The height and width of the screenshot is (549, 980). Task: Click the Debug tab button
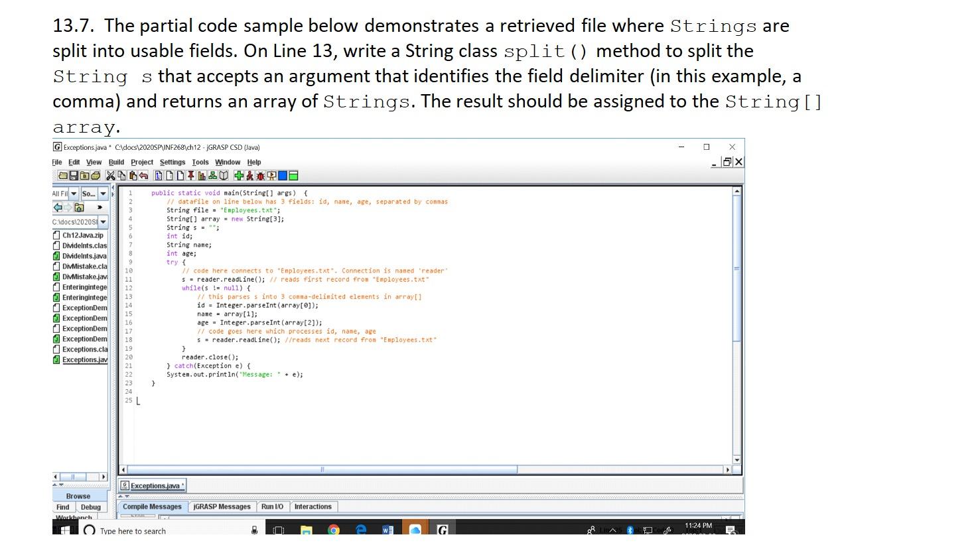tap(91, 507)
